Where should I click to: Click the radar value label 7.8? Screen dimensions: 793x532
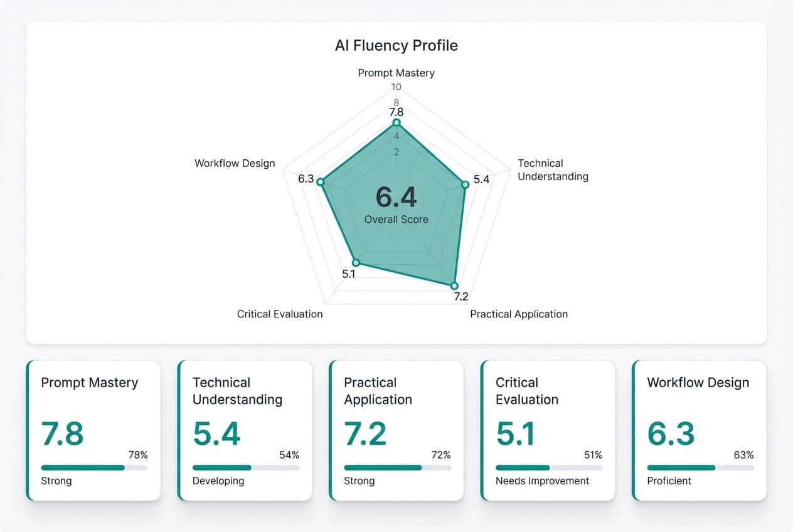[x=396, y=112]
